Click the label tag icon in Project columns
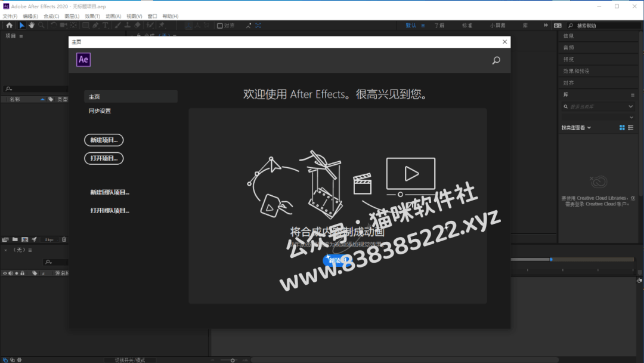Viewport: 644px width, 363px height. (x=51, y=99)
